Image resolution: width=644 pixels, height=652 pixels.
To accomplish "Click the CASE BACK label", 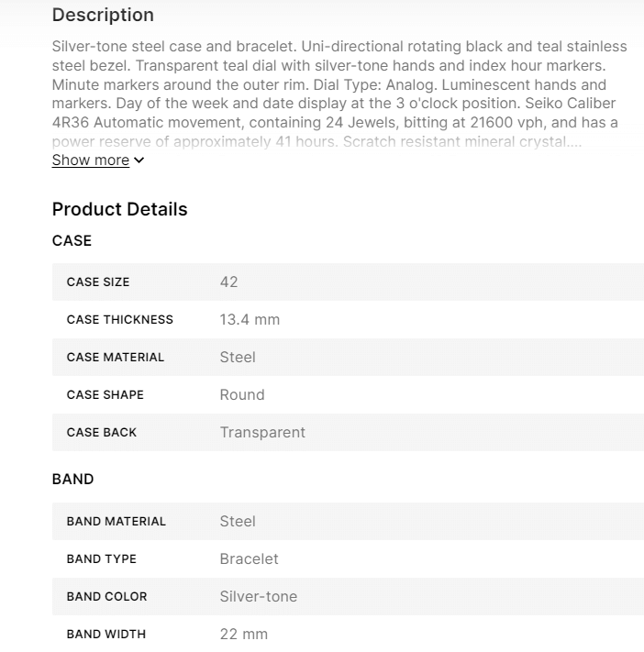I will click(x=101, y=433).
